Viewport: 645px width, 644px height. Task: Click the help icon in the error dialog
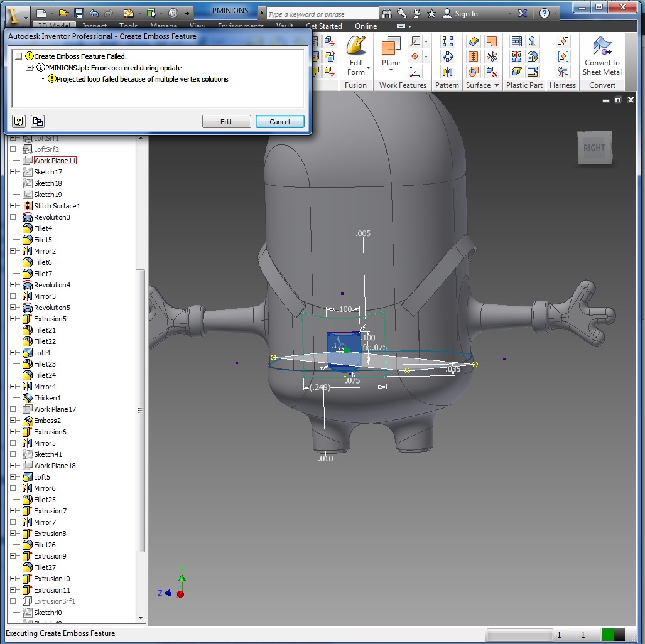pos(19,121)
